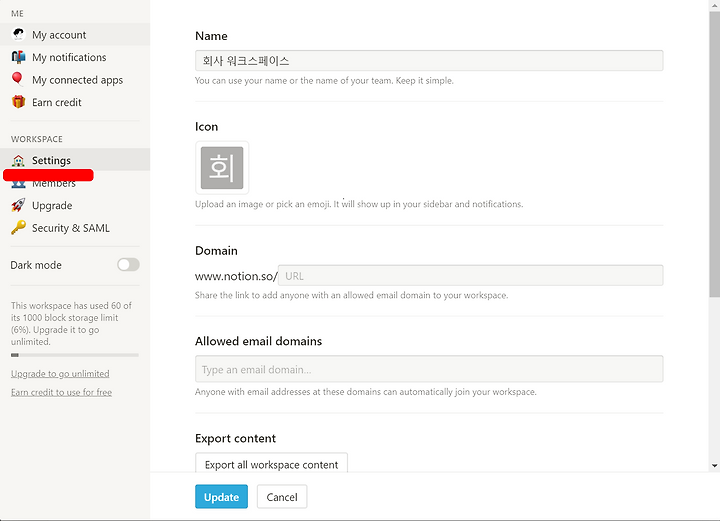Click the blue Update button
This screenshot has width=720, height=521.
pos(221,497)
